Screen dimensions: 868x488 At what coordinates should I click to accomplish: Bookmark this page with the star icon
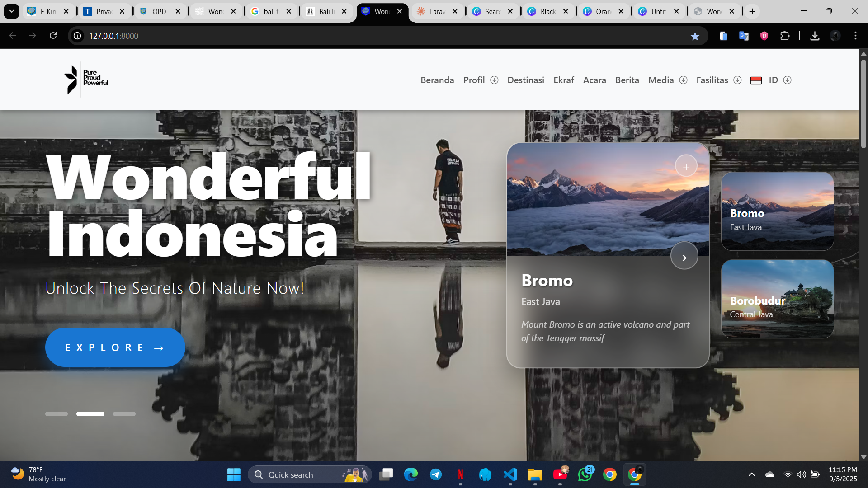695,36
